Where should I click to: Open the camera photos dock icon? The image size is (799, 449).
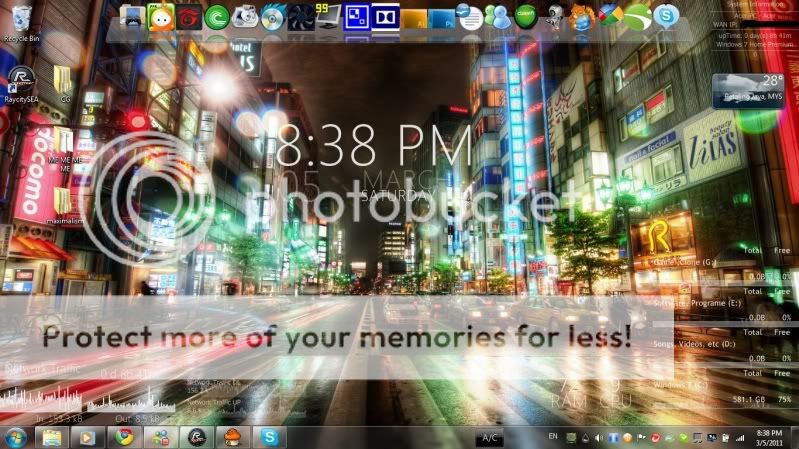(245, 17)
